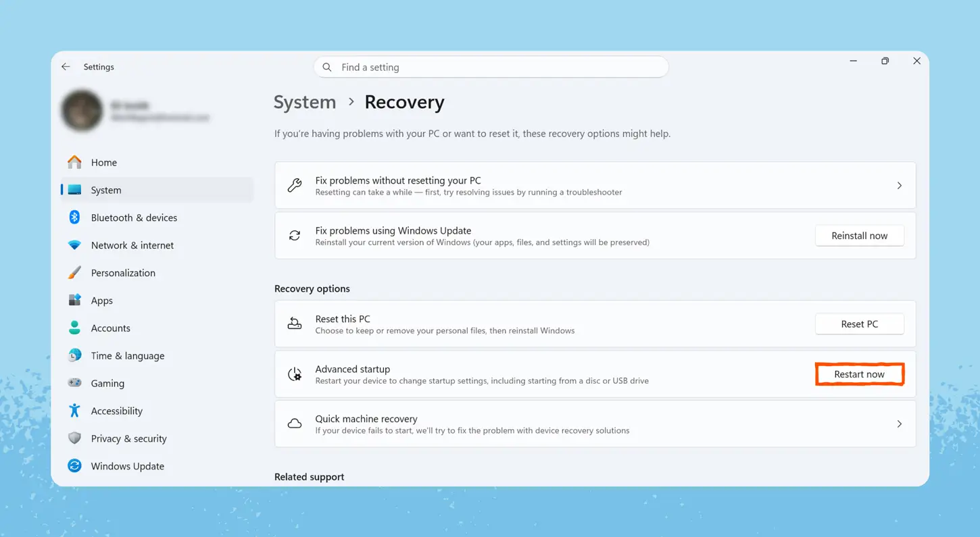This screenshot has width=980, height=537.
Task: Open Home in the sidebar
Action: pos(157,162)
